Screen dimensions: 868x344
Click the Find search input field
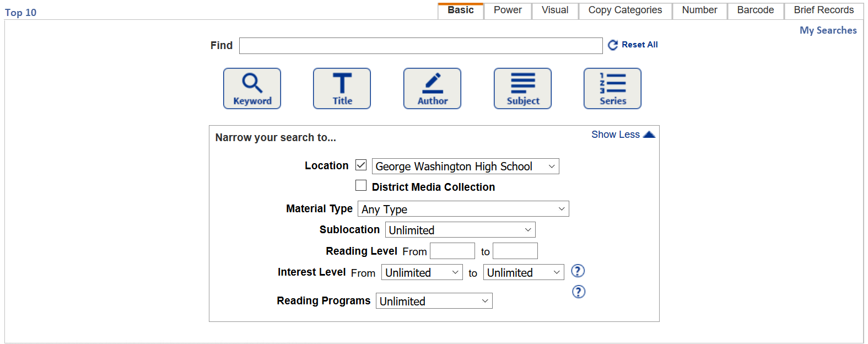click(420, 45)
